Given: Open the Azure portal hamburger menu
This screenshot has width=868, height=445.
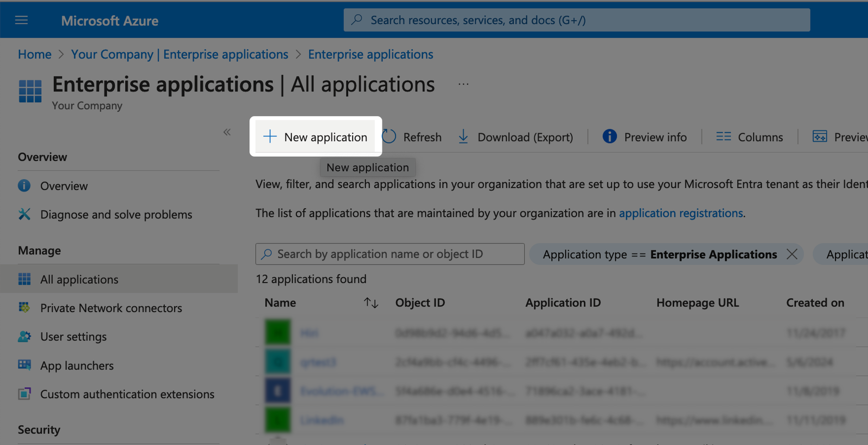Looking at the screenshot, I should [22, 20].
